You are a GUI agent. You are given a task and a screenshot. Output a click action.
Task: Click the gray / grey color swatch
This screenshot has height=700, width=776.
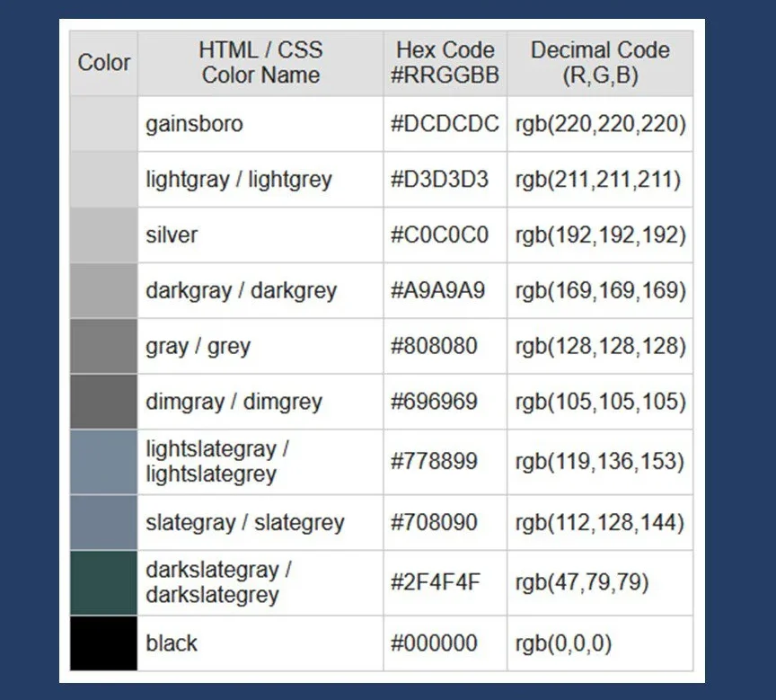pos(103,346)
